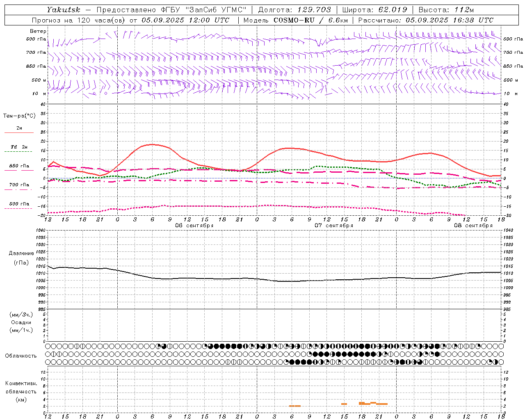Click the dashed legend line under 'Td 2м'
This screenshot has height=420, width=525.
(x=18, y=152)
